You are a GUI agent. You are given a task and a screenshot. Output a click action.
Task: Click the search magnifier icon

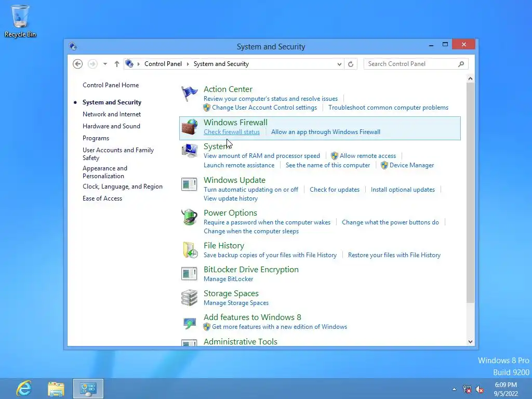click(461, 64)
